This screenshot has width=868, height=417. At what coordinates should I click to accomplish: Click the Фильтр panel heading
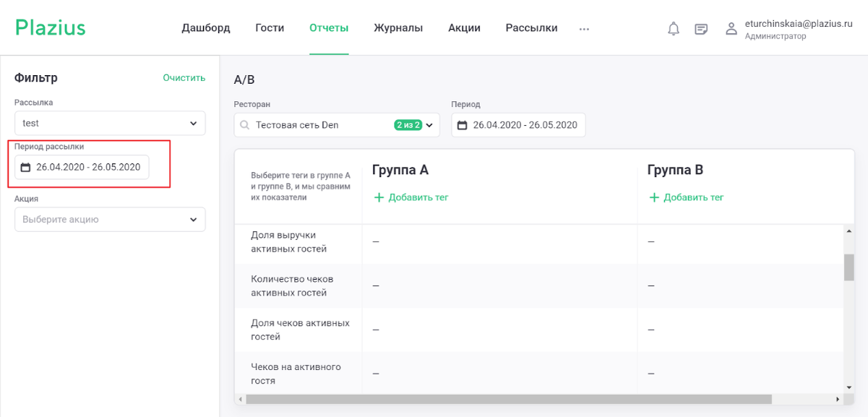pyautogui.click(x=36, y=77)
